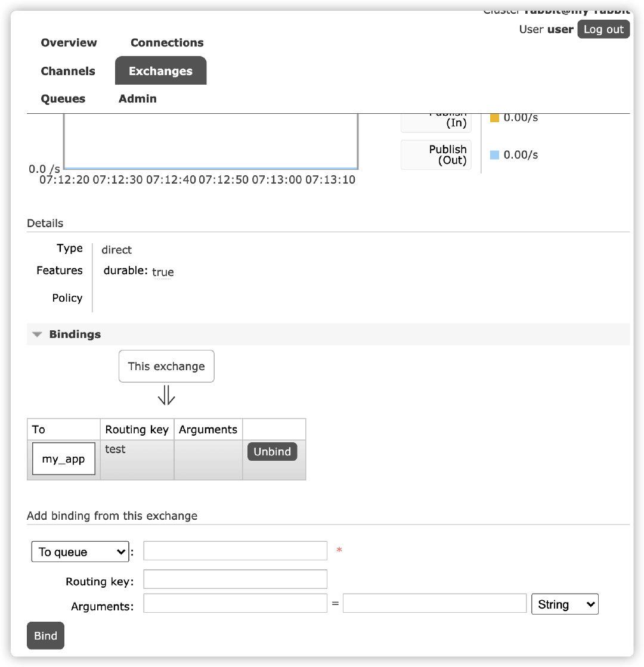Select the Exchanges tab
644x667 pixels.
160,71
